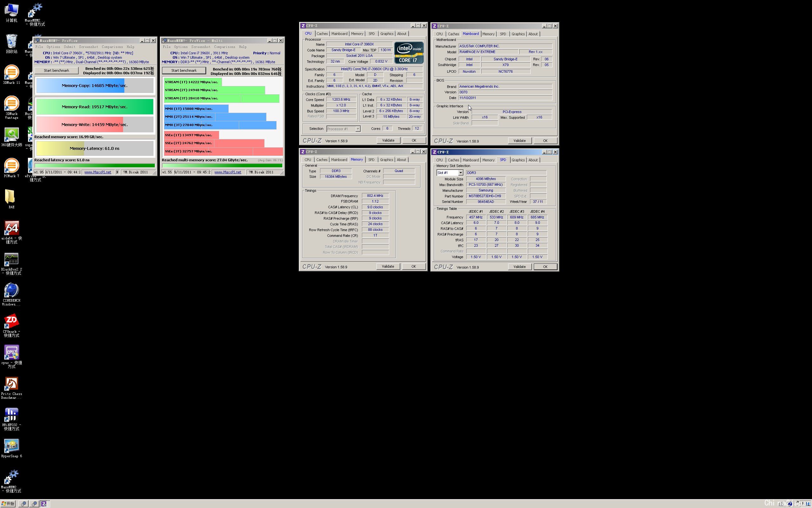Select Mainboard tab in the SPD CPU-Z window

(470, 160)
